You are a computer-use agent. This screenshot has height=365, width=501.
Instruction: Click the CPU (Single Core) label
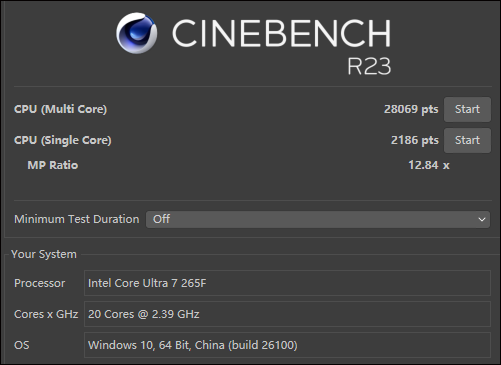click(x=63, y=140)
